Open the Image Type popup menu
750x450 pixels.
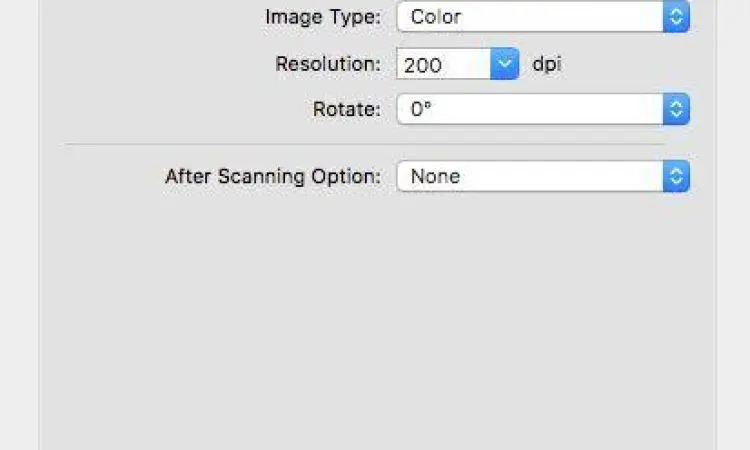click(530, 17)
